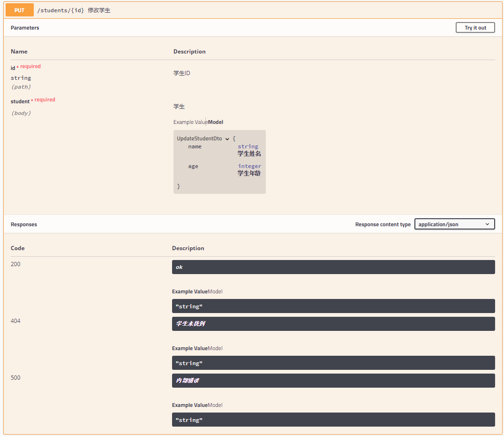The image size is (504, 436).
Task: Open Model tab under 404 response
Action: tap(215, 349)
